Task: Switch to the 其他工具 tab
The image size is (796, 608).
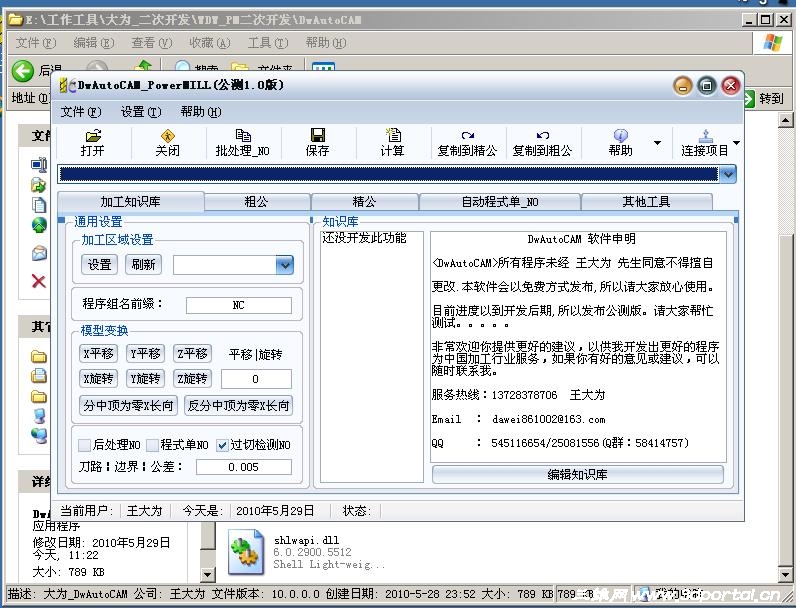Action: point(646,202)
